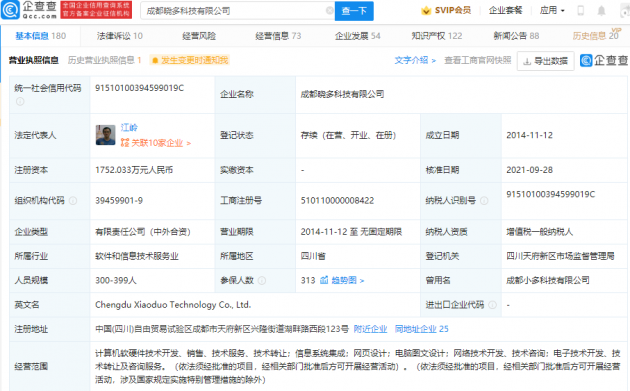Screen dimensions: 630x391
Task: Open the 应用 dropdown menu
Action: click(552, 10)
